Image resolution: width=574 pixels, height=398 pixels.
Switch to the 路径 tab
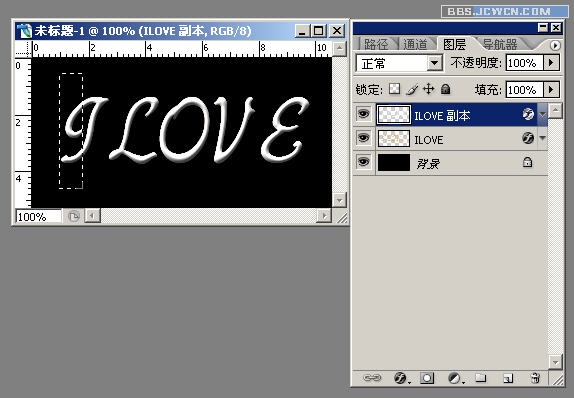click(376, 44)
